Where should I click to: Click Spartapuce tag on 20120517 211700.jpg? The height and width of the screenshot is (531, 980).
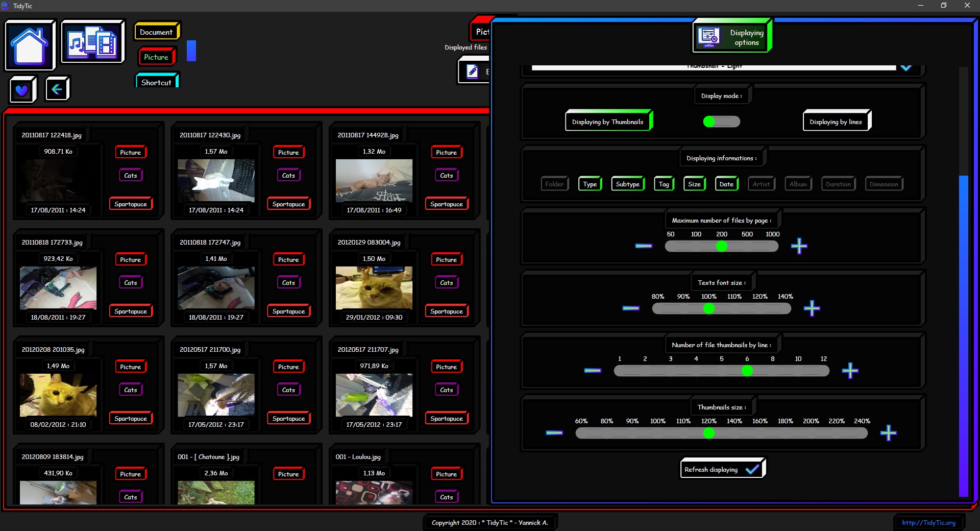tap(288, 418)
